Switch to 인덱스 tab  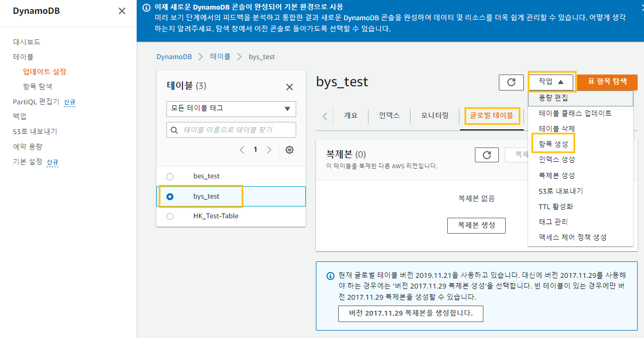389,116
